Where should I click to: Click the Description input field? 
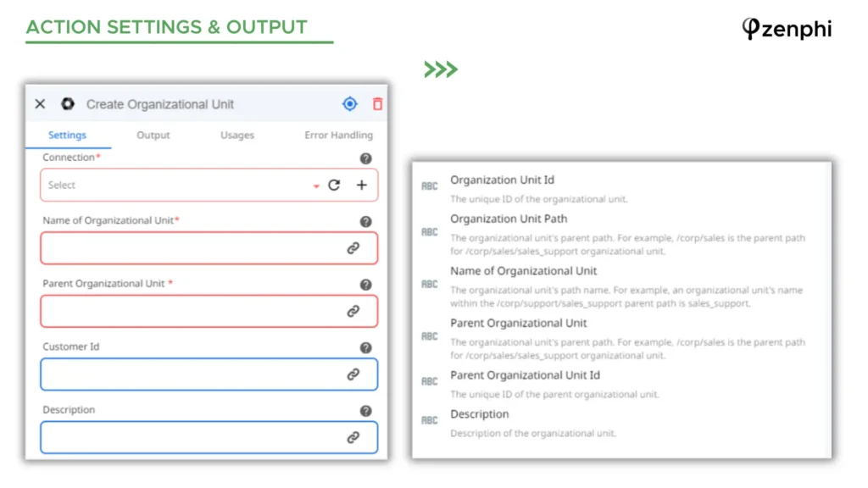coord(209,437)
